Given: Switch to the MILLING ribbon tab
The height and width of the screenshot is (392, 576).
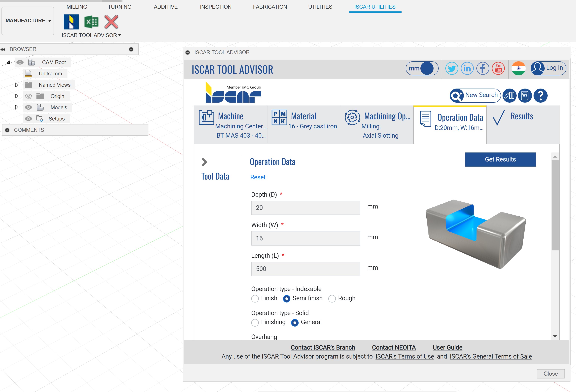Looking at the screenshot, I should click(x=77, y=7).
